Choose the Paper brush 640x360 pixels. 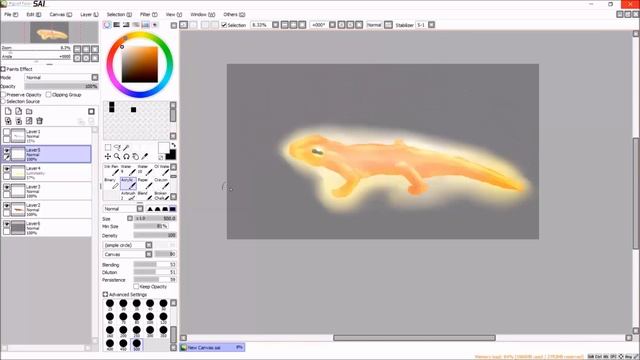[145, 183]
